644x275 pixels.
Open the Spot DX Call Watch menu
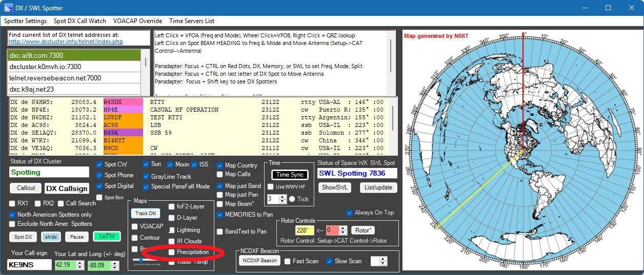coord(80,21)
